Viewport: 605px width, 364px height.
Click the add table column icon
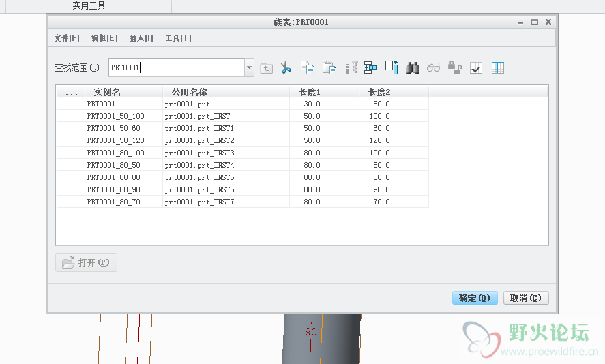click(392, 67)
